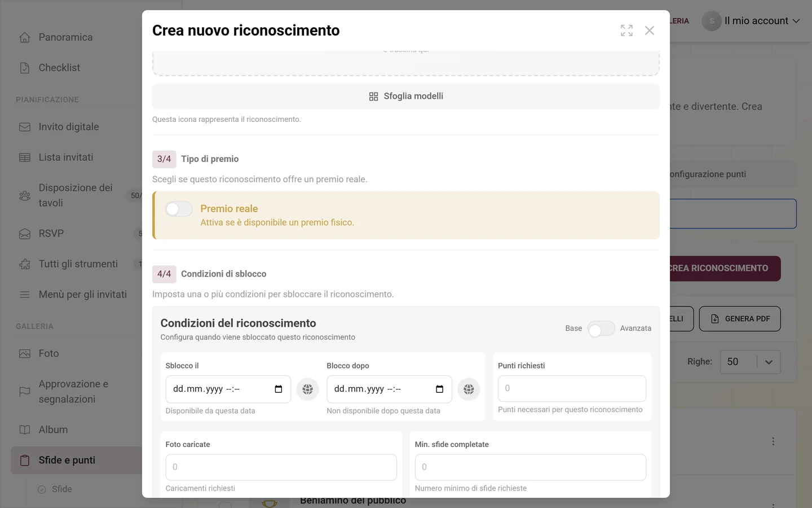The image size is (812, 508).
Task: Switch the Base/Avanzata conditions toggle
Action: point(601,329)
